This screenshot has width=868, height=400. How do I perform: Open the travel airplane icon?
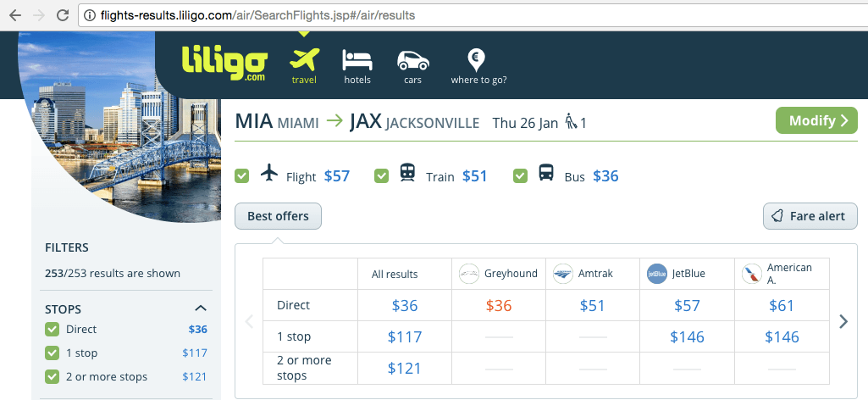(x=305, y=59)
